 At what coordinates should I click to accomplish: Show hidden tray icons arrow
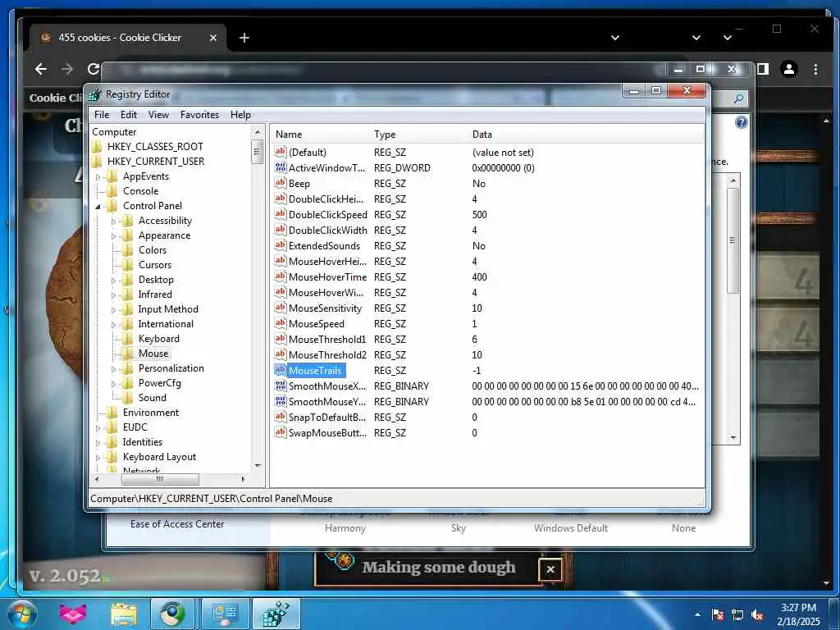pyautogui.click(x=697, y=614)
